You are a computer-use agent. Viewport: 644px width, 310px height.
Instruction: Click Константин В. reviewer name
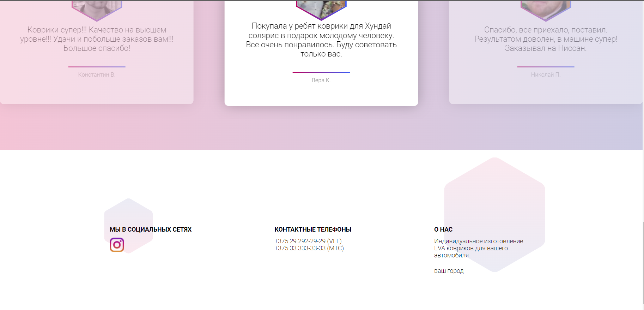point(97,75)
